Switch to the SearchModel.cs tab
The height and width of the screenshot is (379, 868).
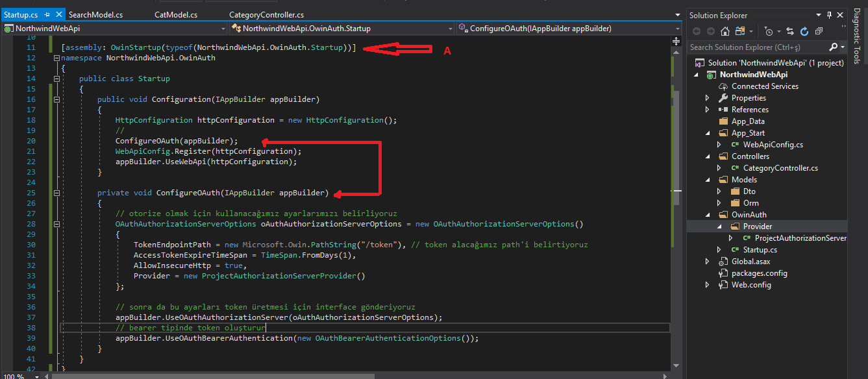[x=95, y=15]
